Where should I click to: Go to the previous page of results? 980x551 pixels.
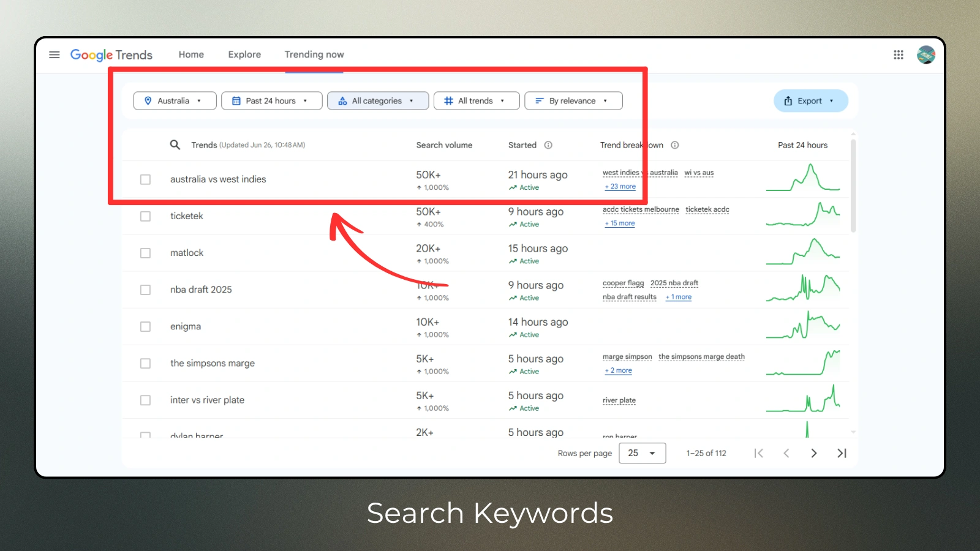click(x=786, y=453)
